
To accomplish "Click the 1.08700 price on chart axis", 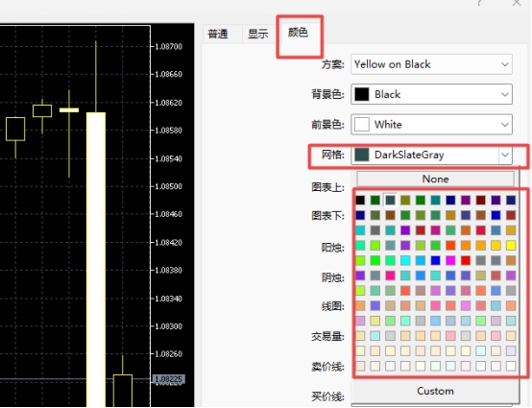I will (169, 46).
